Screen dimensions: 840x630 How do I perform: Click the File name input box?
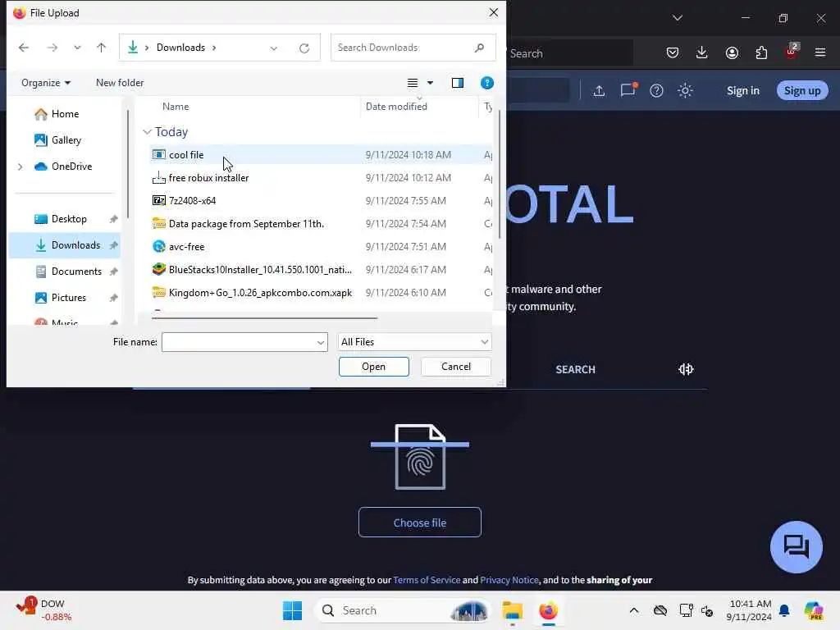pos(239,342)
